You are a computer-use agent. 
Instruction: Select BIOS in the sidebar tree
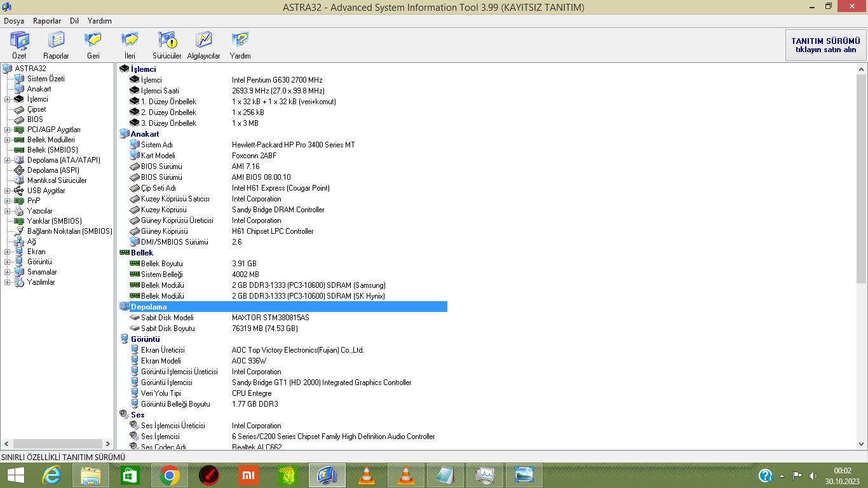click(35, 119)
